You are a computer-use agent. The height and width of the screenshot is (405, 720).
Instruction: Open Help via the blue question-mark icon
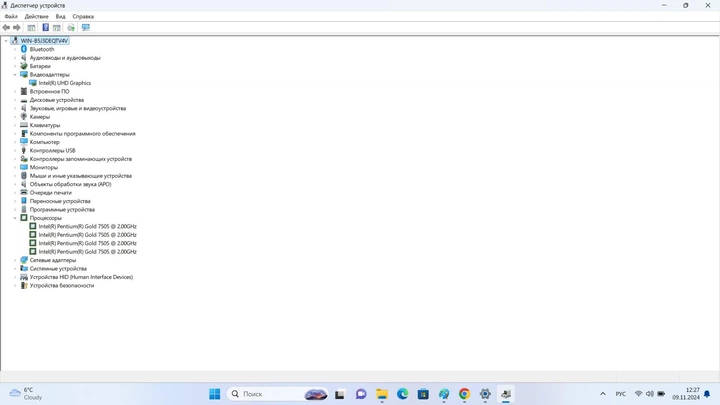click(45, 28)
